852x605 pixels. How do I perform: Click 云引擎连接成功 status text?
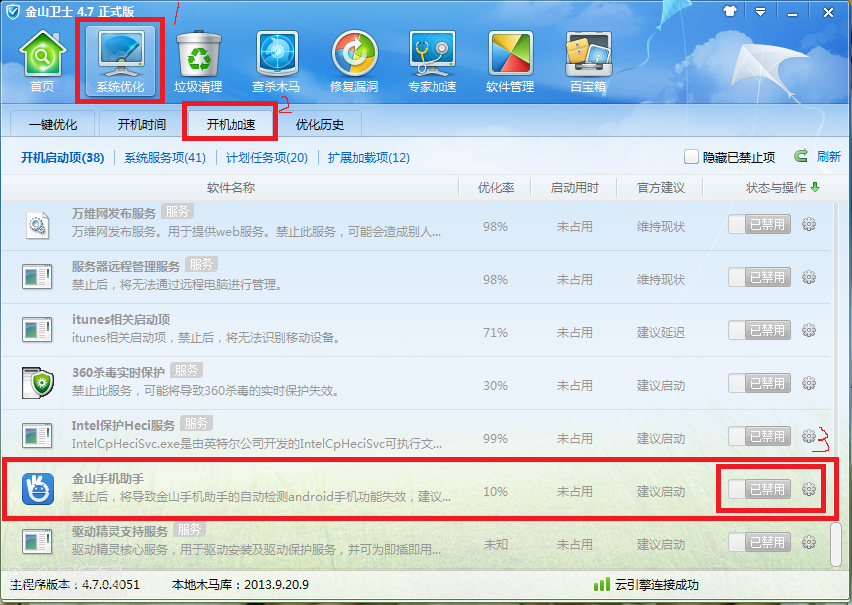[656, 584]
